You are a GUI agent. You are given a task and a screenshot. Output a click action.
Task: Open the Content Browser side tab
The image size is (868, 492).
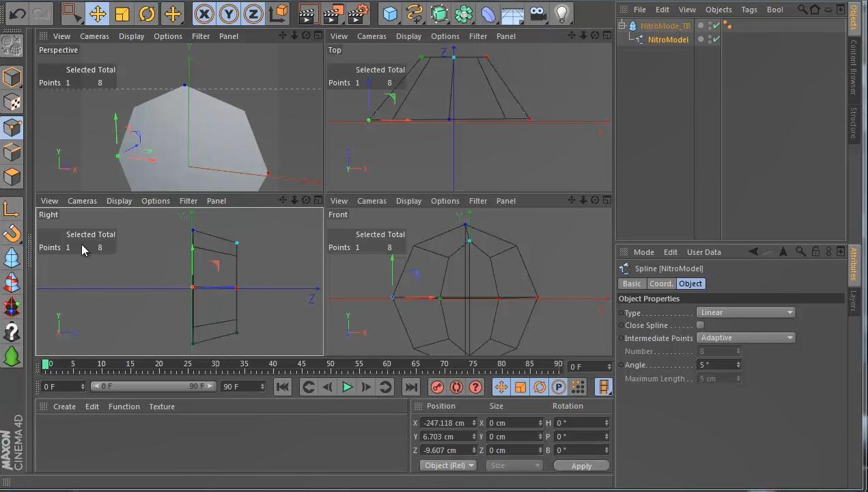pos(854,66)
